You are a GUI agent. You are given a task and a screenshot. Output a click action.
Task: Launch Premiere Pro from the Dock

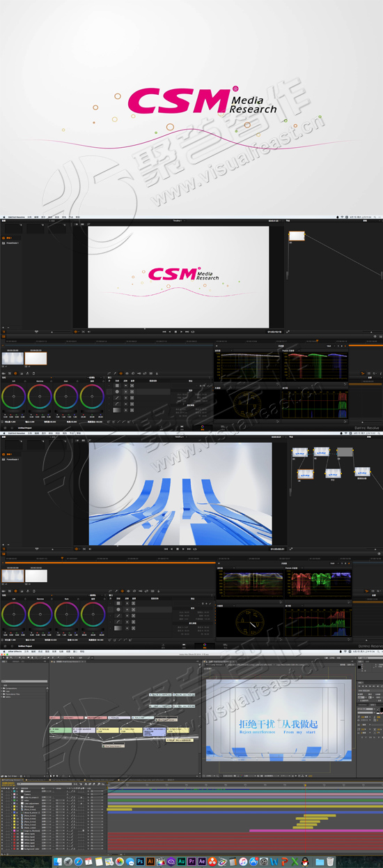(191, 862)
